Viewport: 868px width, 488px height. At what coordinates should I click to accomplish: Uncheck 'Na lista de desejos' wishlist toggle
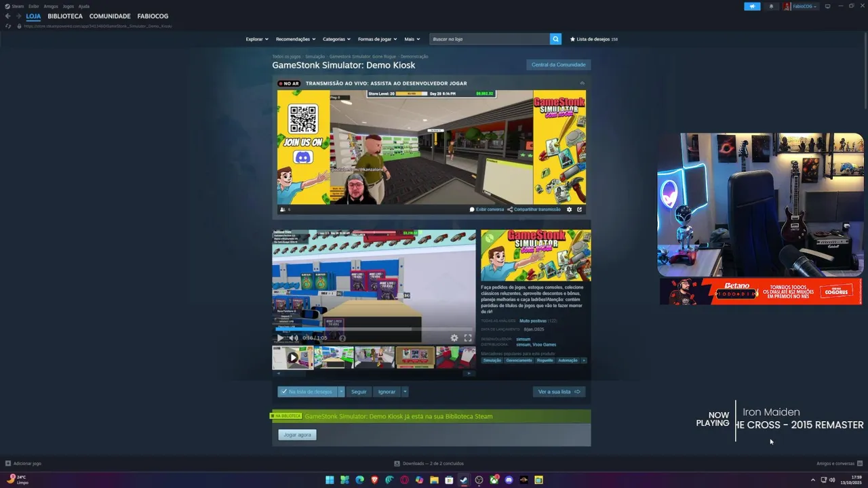(x=307, y=392)
